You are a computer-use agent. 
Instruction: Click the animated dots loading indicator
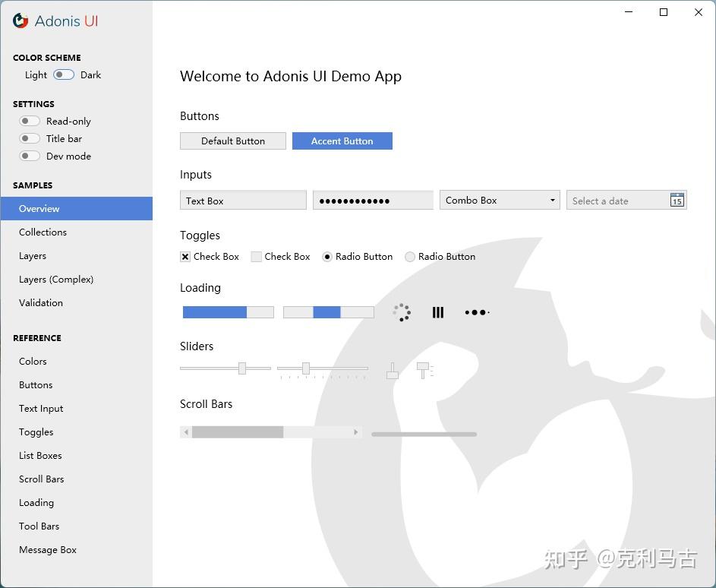pos(477,312)
